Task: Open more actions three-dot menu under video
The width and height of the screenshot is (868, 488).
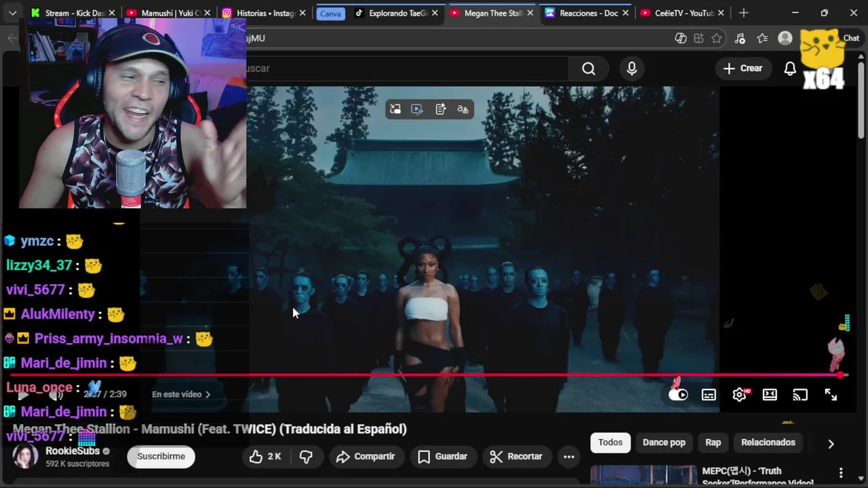Action: (569, 457)
